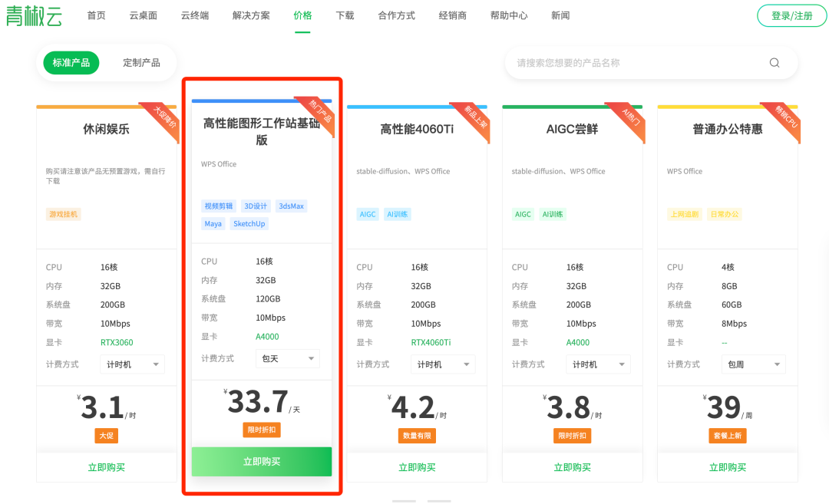Click the 套餐上新 badge
This screenshot has height=504, width=829.
[x=728, y=436]
